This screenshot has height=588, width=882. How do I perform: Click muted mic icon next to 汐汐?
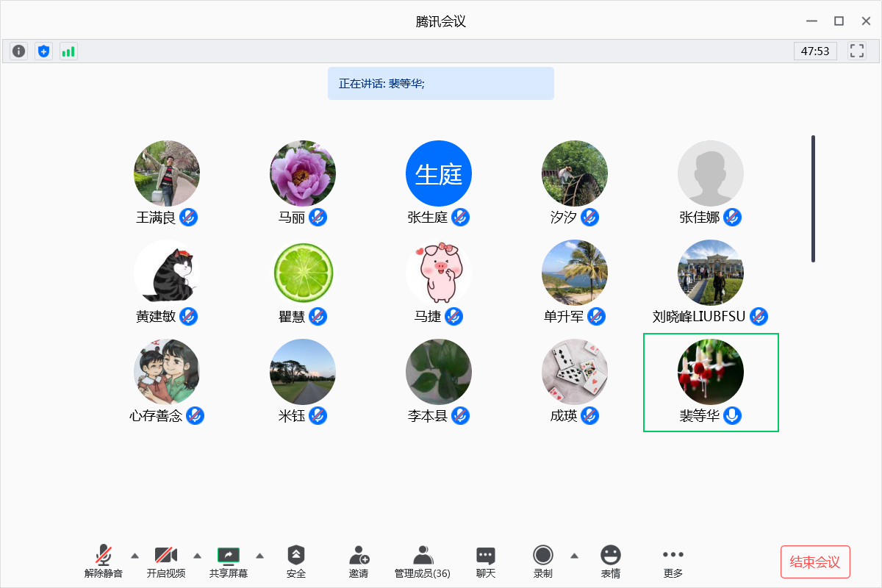589,217
